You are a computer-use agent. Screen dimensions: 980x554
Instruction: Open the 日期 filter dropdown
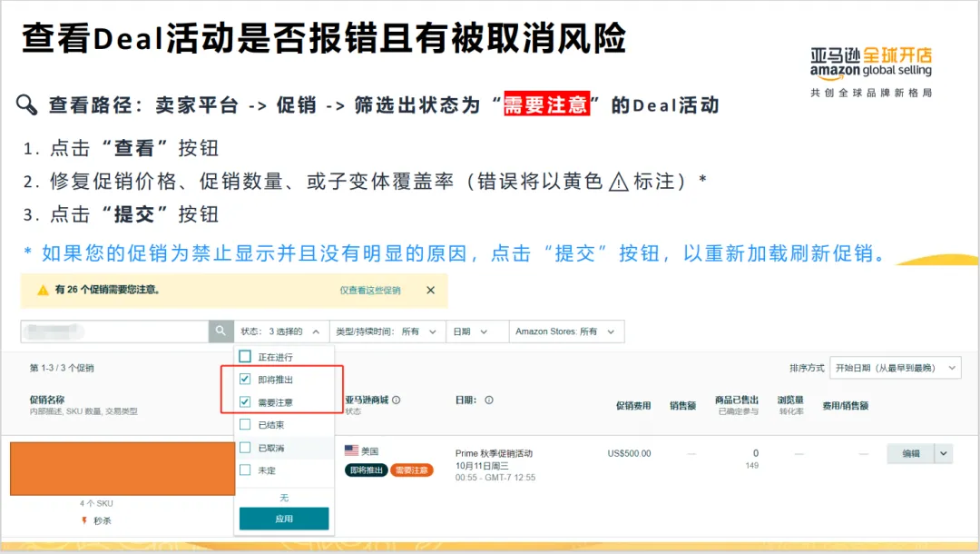pos(477,331)
